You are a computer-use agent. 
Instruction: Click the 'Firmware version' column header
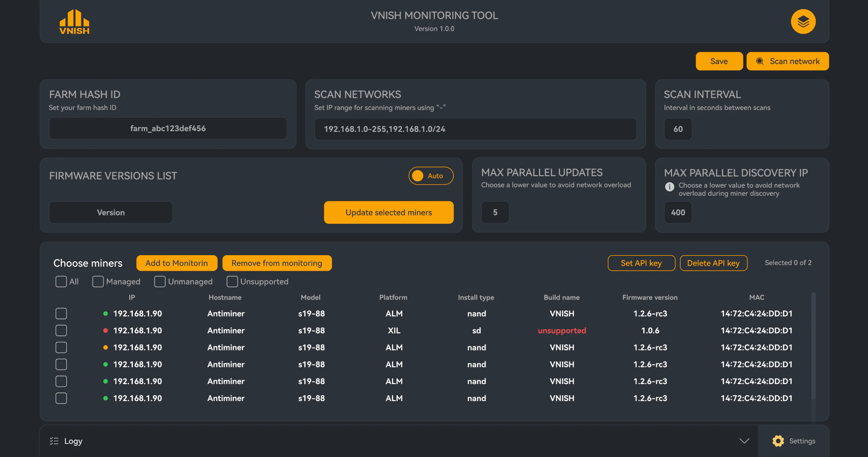[650, 297]
